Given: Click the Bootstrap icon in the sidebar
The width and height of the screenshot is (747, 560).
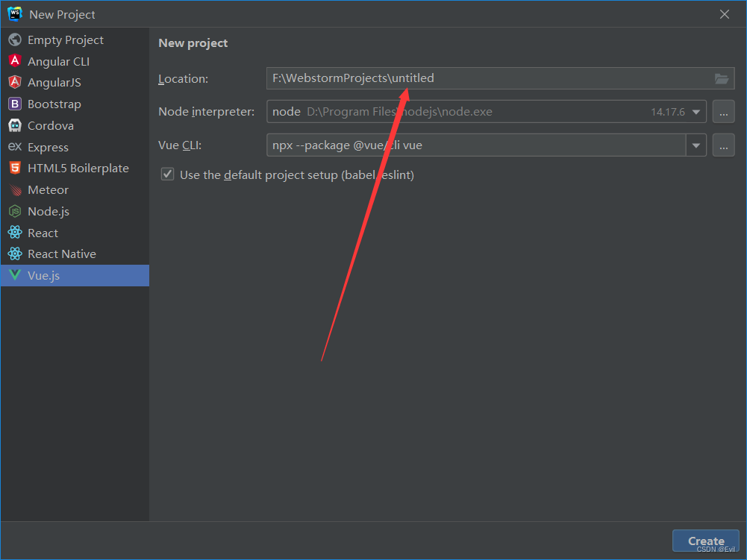Looking at the screenshot, I should click(14, 104).
